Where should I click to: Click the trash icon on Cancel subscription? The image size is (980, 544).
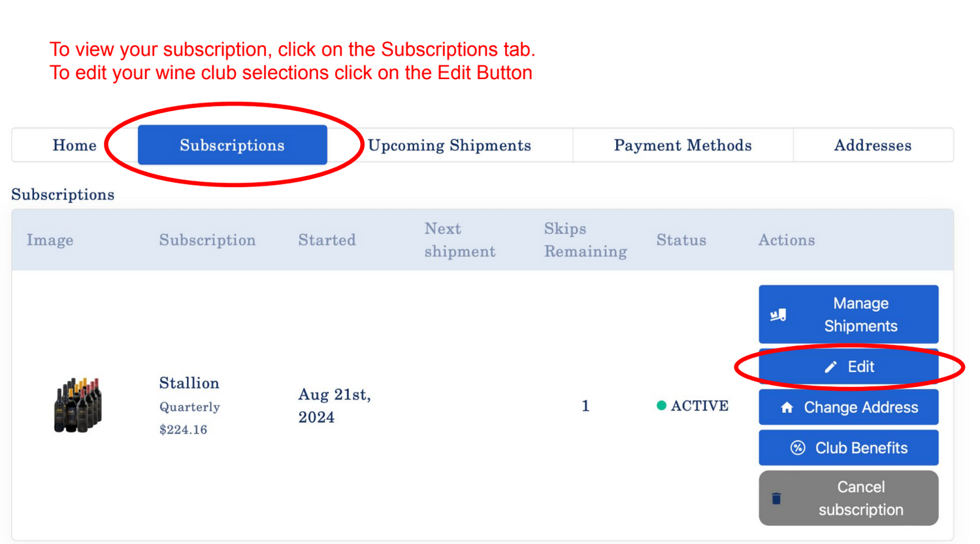tap(776, 499)
